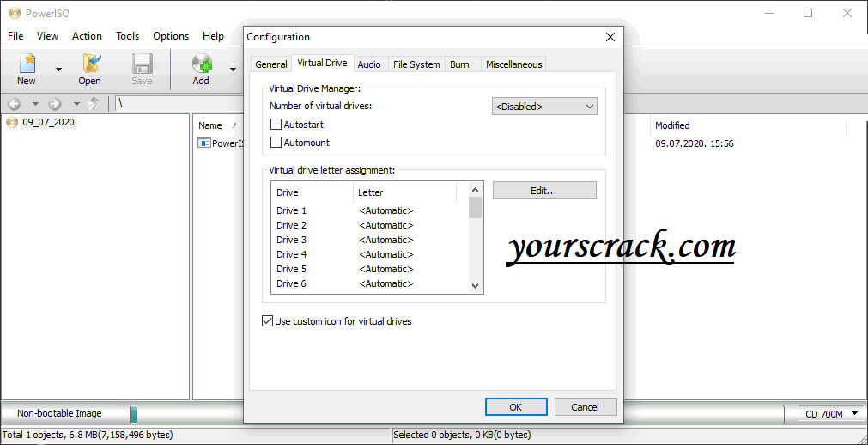Click the Forward navigation arrow icon

coord(54,104)
